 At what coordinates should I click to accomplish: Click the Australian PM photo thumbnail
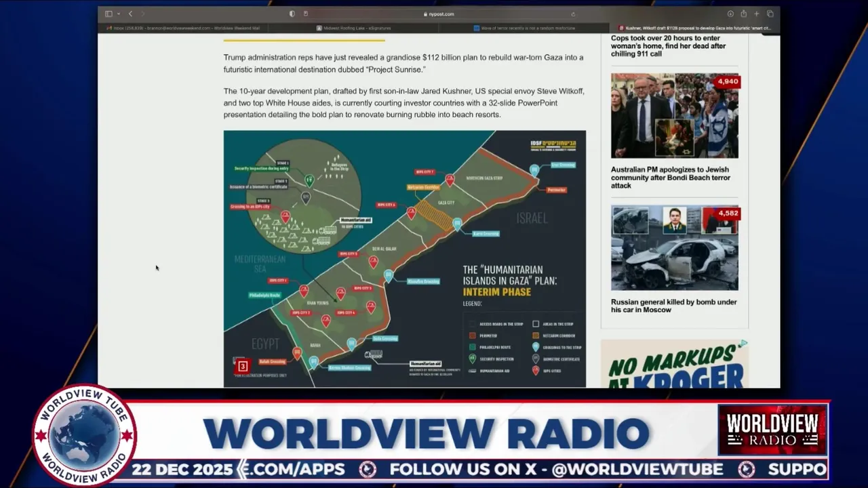[x=675, y=116]
